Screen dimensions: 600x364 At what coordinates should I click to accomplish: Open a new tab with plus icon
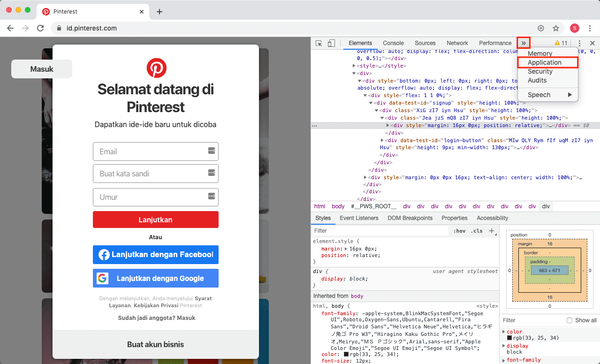(159, 12)
